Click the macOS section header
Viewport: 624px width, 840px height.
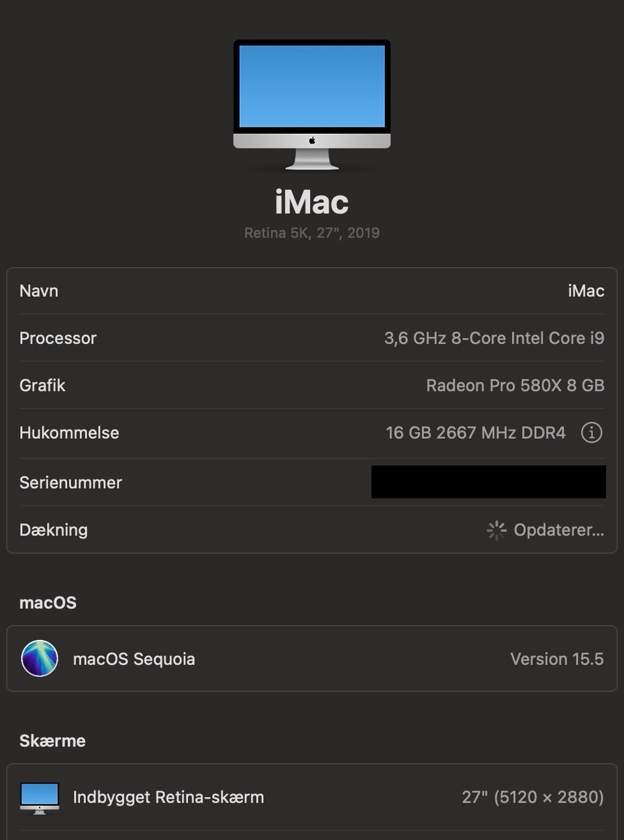click(x=48, y=603)
